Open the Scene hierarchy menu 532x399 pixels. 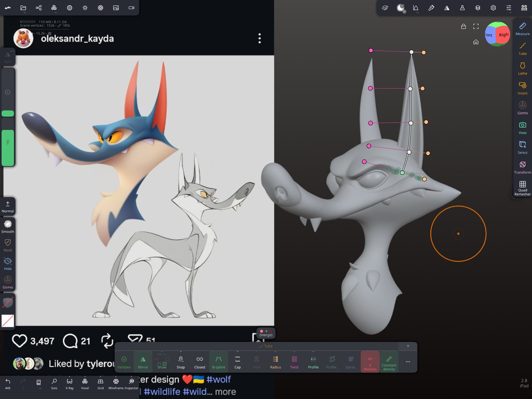pyautogui.click(x=39, y=8)
